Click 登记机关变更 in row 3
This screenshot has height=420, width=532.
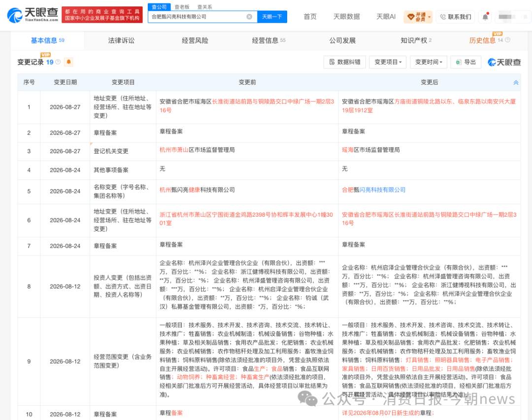click(111, 151)
